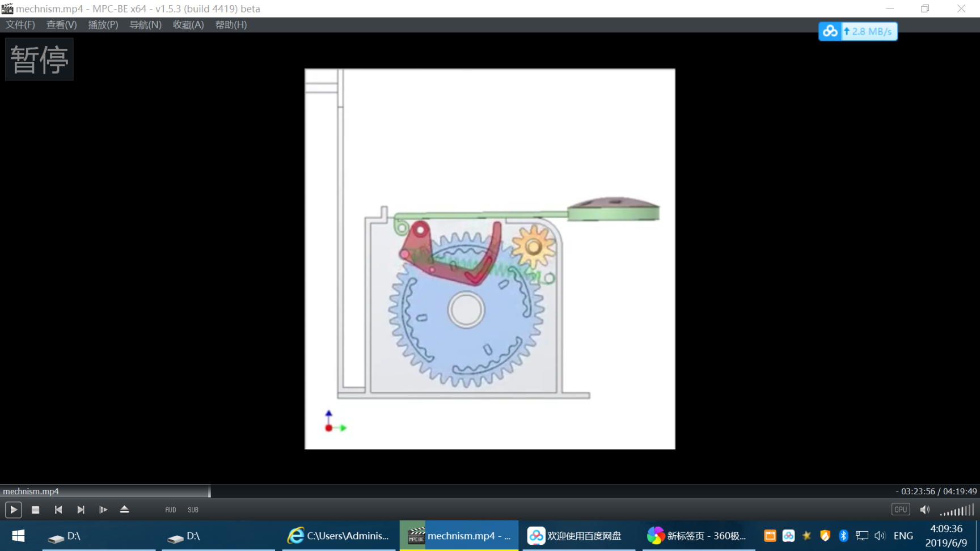Viewport: 980px width, 551px height.
Task: Click the MPC-BE app icon in the title bar
Action: tap(7, 9)
